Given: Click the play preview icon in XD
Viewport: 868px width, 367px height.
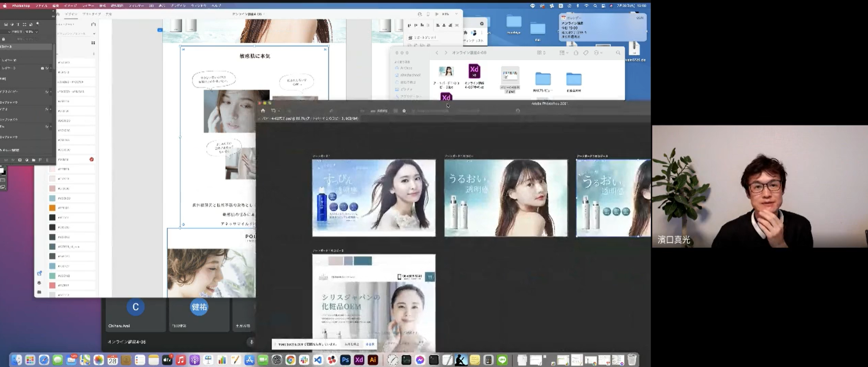Looking at the screenshot, I should click(437, 14).
